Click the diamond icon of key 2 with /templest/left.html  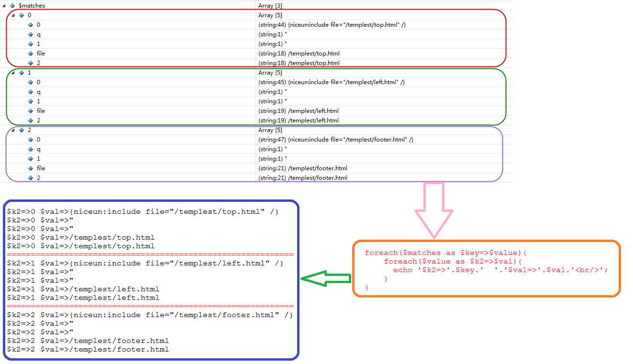coord(31,121)
